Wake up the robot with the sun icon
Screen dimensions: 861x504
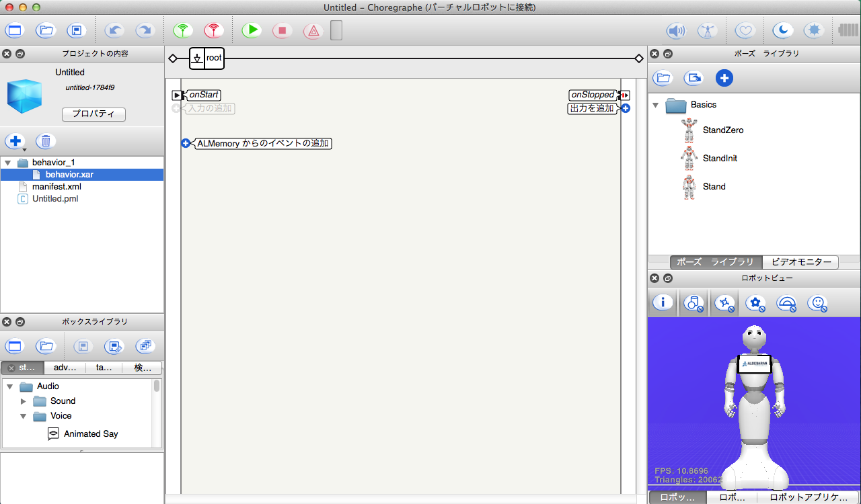[x=814, y=30]
